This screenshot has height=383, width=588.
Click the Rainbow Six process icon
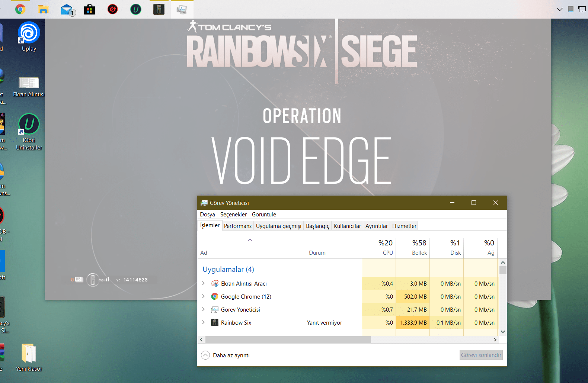coord(215,323)
